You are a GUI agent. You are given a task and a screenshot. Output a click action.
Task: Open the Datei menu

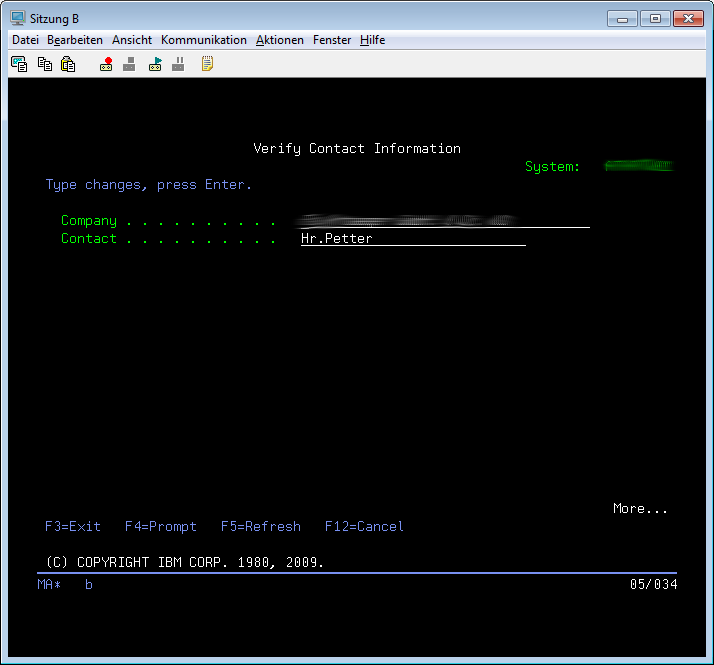(x=25, y=40)
